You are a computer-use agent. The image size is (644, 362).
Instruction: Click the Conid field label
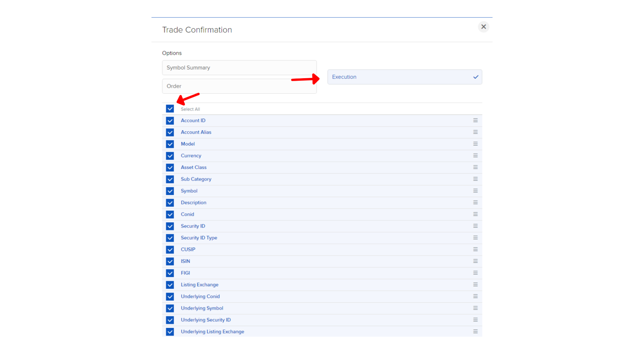click(x=187, y=214)
